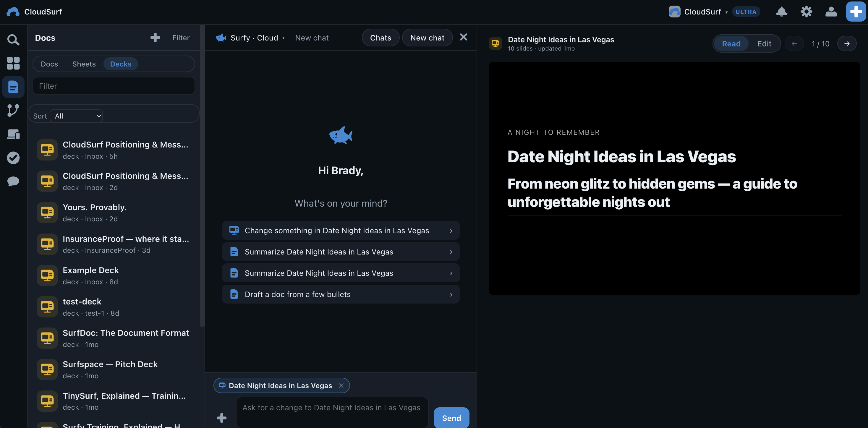Image resolution: width=868 pixels, height=428 pixels.
Task: Open the Sort All dropdown
Action: (x=77, y=116)
